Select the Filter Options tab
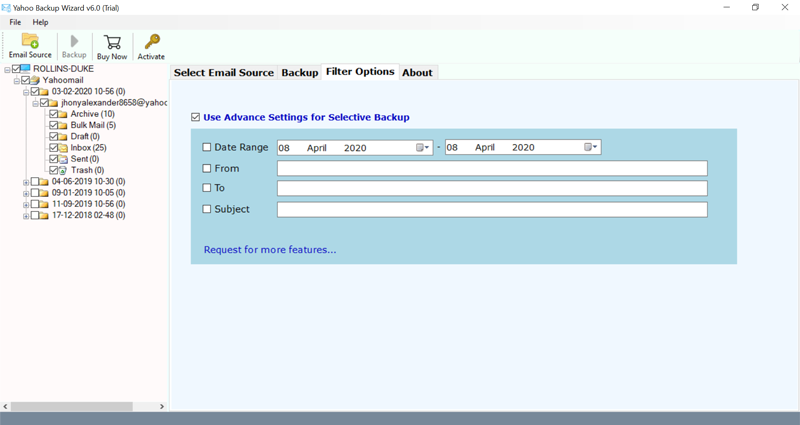Image resolution: width=800 pixels, height=425 pixels. click(x=360, y=71)
